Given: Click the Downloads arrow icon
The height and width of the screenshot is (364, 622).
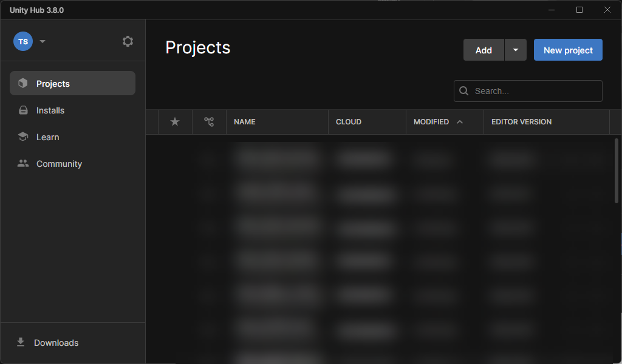Looking at the screenshot, I should pyautogui.click(x=21, y=343).
